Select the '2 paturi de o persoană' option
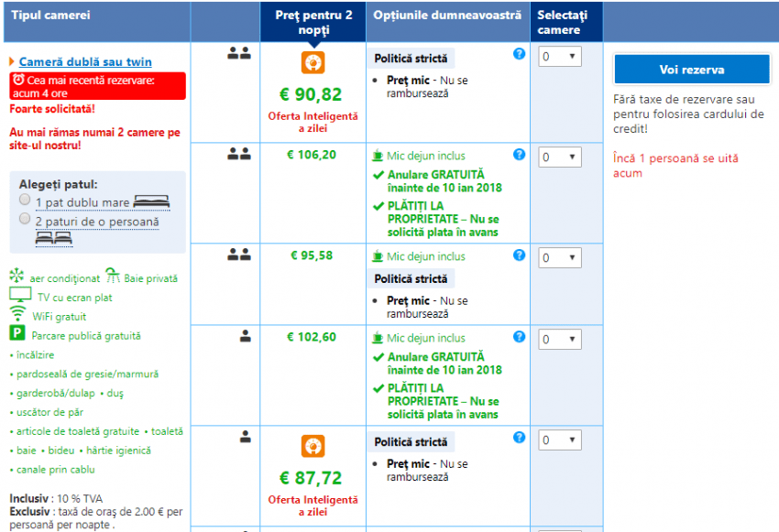The width and height of the screenshot is (779, 532). click(x=25, y=220)
